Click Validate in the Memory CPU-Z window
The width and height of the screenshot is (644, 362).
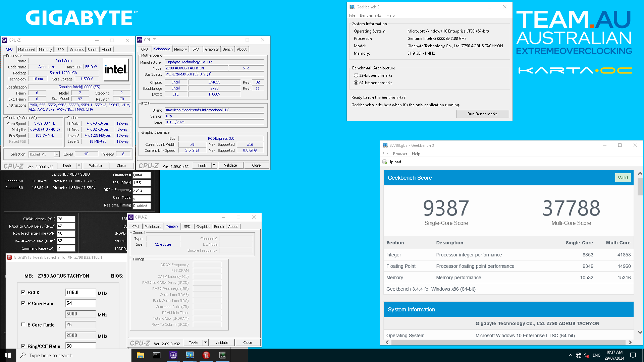222,343
